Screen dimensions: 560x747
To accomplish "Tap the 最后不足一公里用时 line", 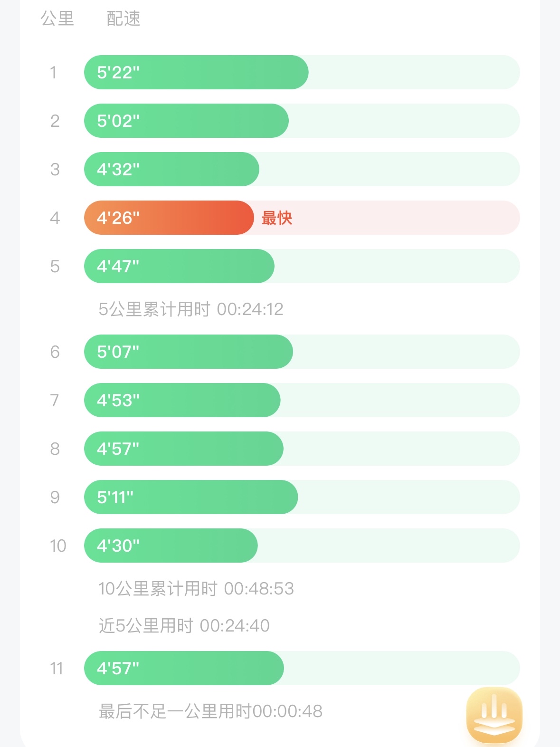I will 210,711.
